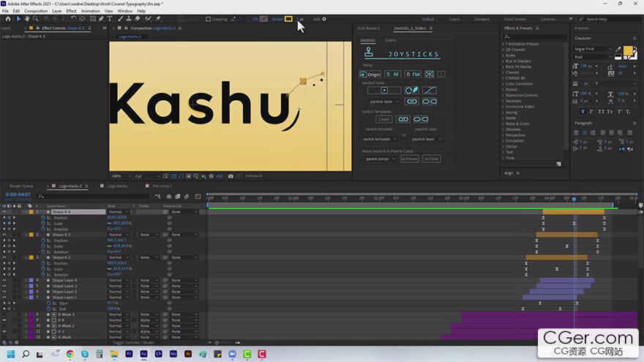Open Google Chrome from the taskbar
This screenshot has width=644, height=362.
coord(70,354)
